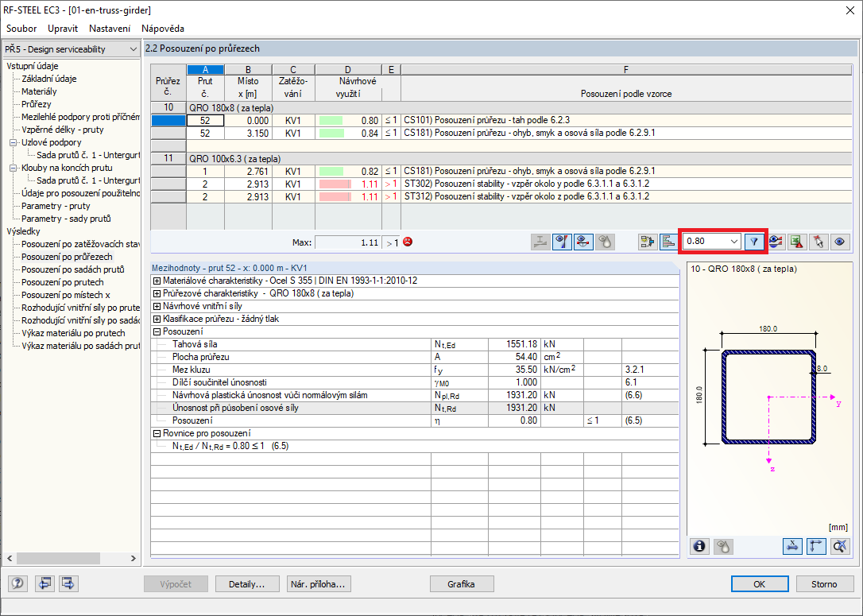863x616 pixels.
Task: Click the pick-member cursor icon
Action: (818, 242)
